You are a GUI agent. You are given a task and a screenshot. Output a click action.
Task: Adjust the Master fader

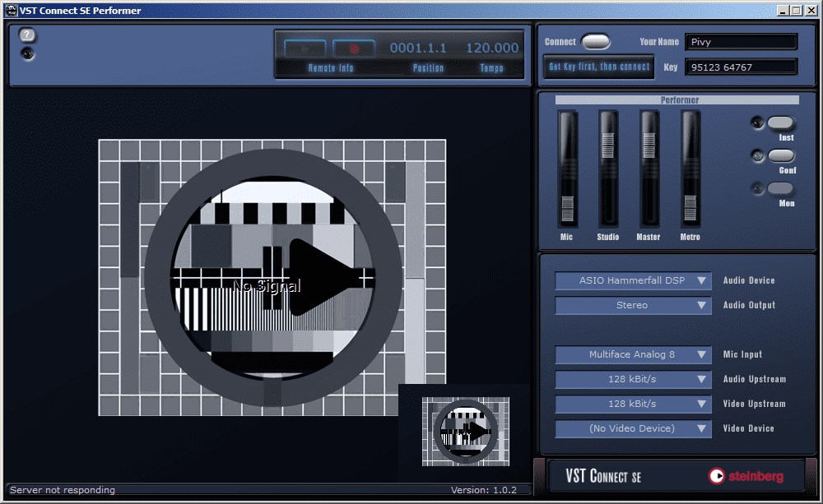click(x=649, y=146)
